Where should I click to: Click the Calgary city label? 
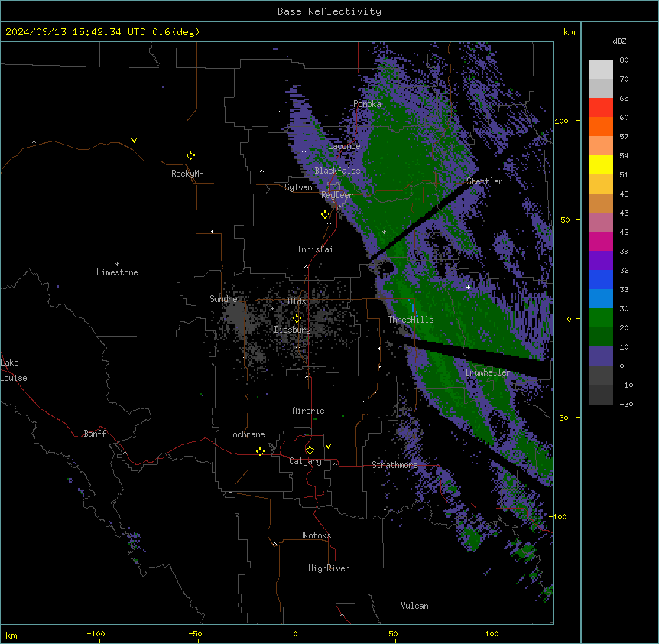(305, 461)
